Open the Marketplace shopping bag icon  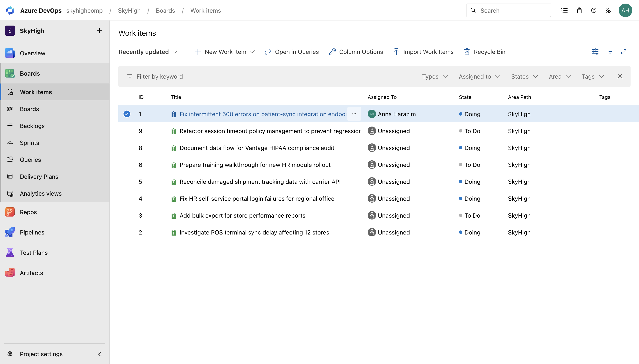tap(579, 11)
